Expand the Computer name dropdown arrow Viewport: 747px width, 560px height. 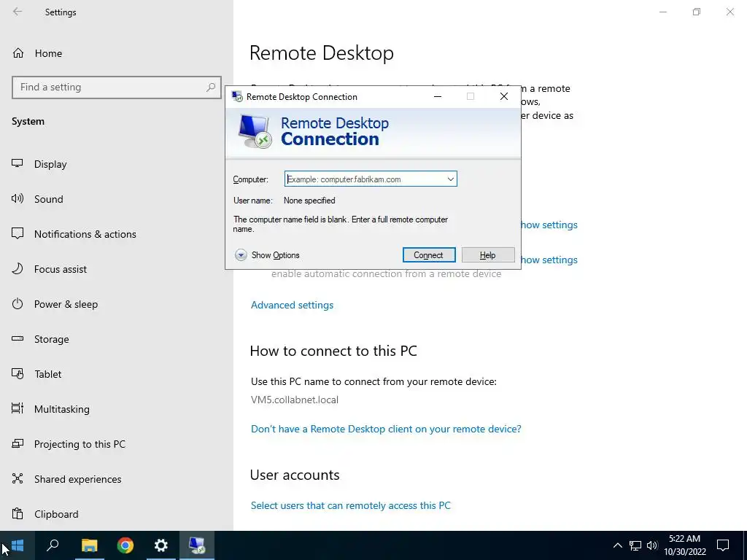pyautogui.click(x=450, y=179)
